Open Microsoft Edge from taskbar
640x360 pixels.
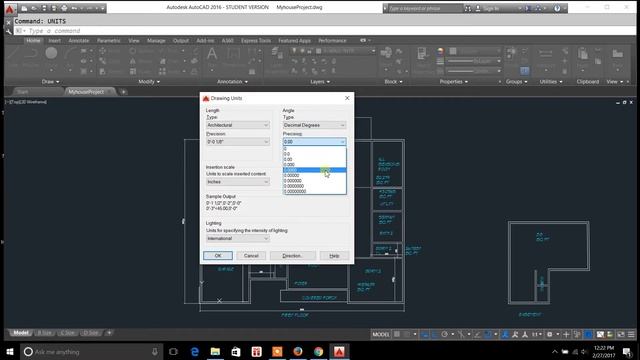(195, 351)
